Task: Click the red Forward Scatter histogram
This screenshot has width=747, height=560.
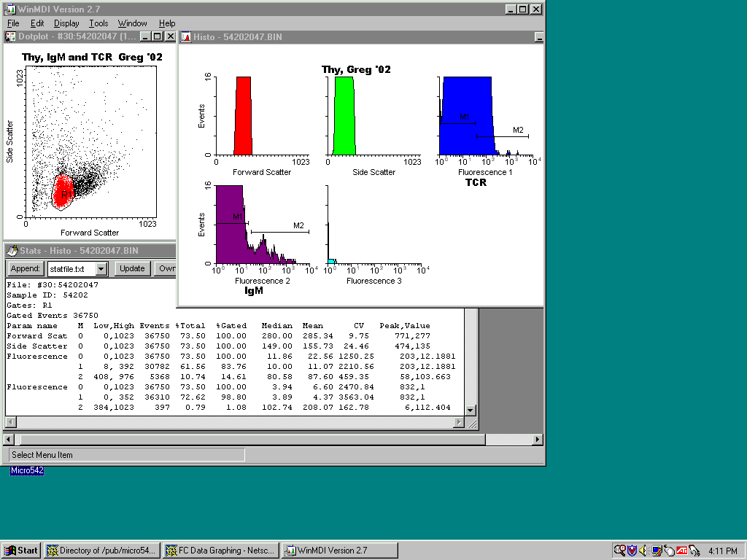Action: 243,117
